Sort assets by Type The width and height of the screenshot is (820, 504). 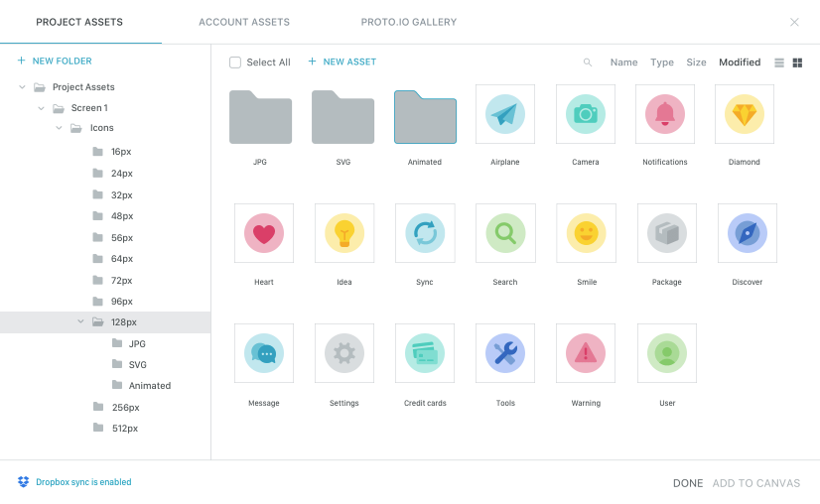662,63
